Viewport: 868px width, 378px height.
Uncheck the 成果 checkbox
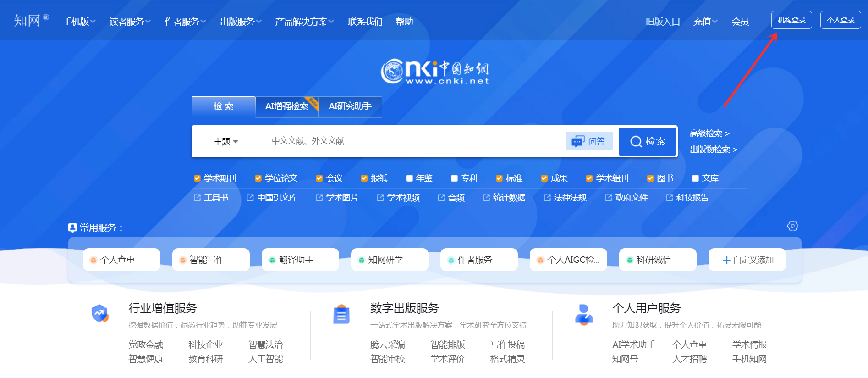(x=544, y=178)
